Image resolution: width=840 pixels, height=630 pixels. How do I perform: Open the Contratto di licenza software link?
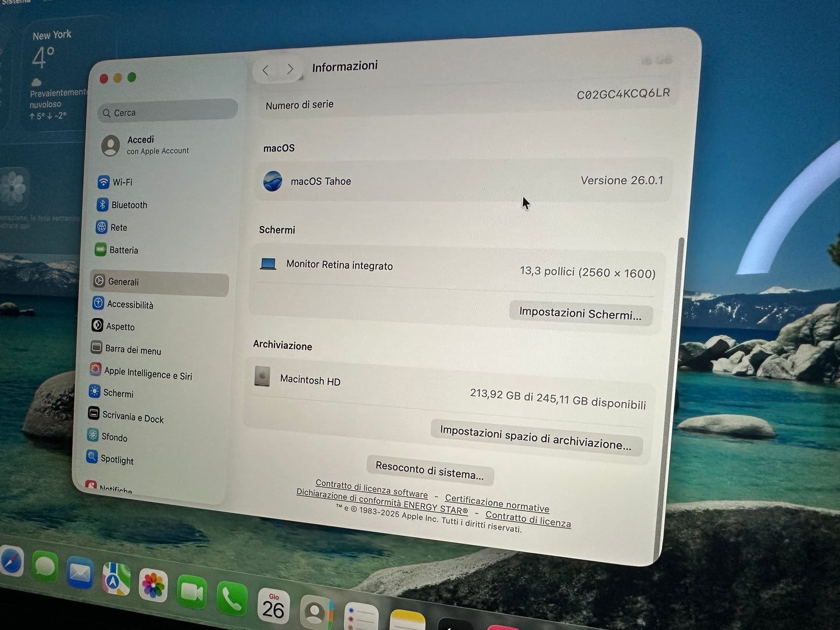coord(370,489)
